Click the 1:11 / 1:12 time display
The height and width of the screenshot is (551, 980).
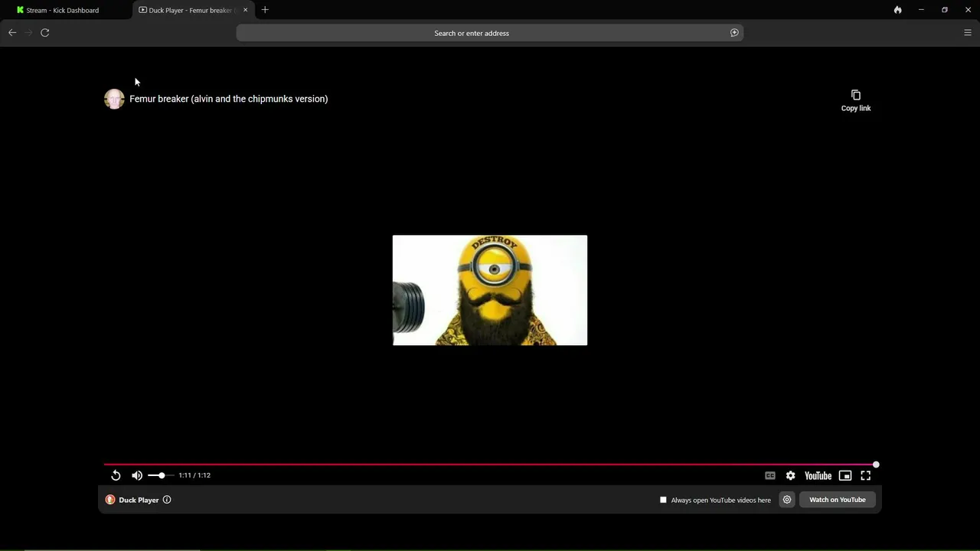tap(194, 475)
